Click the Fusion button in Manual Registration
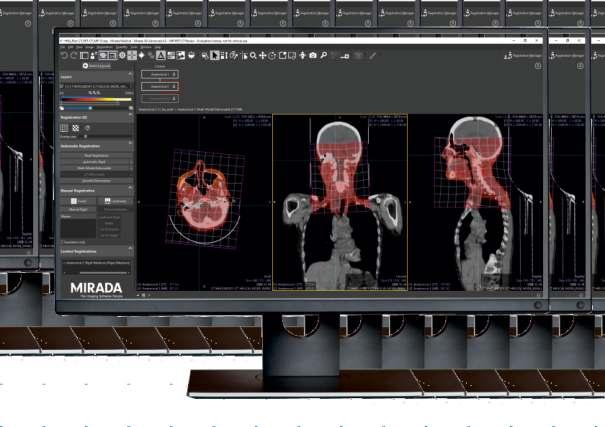This screenshot has height=427, width=605. (x=78, y=201)
